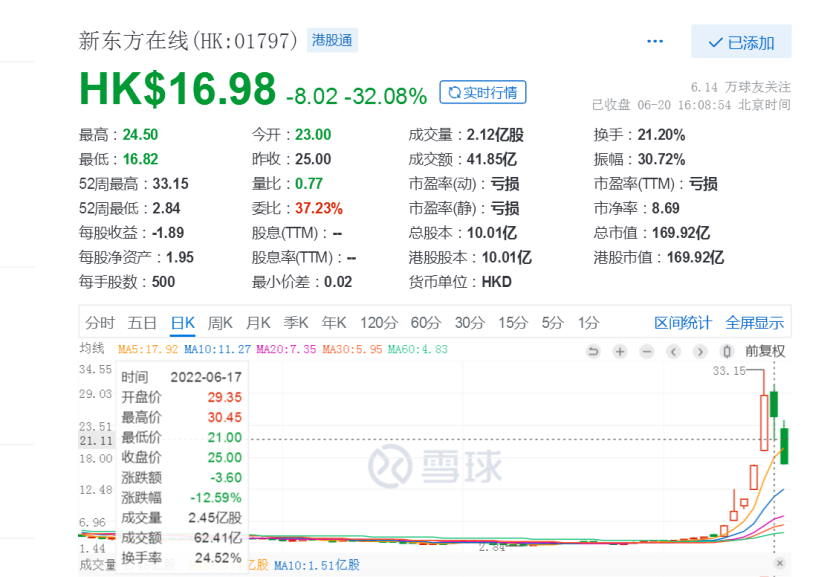
Task: Select the 月K monthly chart tab
Action: pyautogui.click(x=258, y=322)
